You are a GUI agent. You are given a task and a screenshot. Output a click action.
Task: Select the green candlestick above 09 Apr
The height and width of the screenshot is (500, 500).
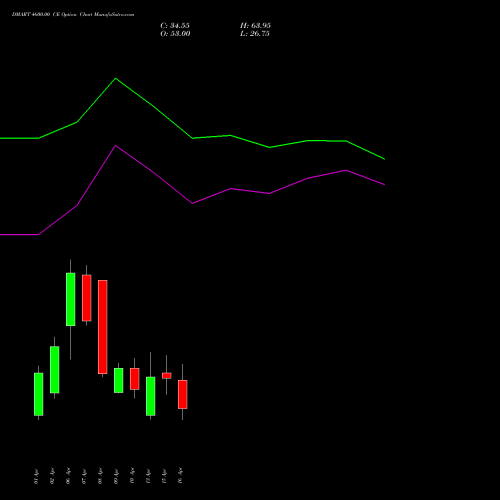tap(119, 380)
